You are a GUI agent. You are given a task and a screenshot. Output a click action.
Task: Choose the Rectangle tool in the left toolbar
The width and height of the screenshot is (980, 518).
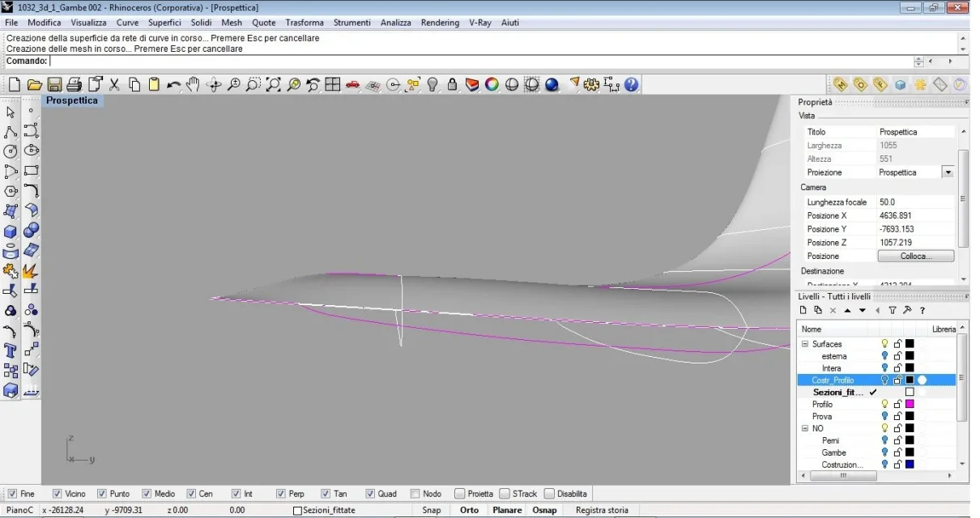31,171
